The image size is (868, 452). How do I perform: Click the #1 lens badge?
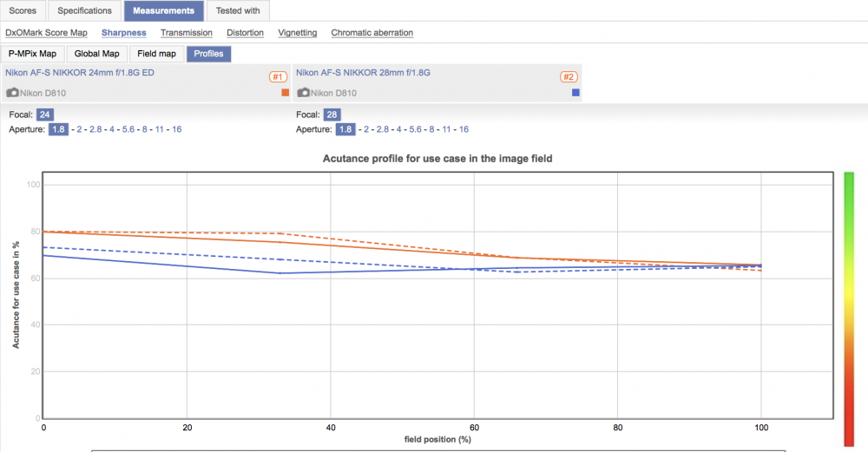278,77
